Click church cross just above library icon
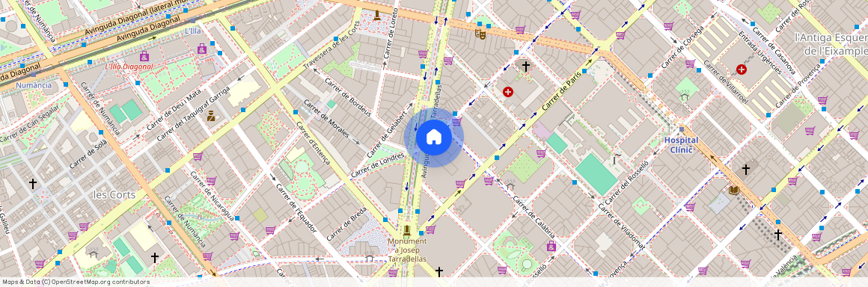Viewport: 868px width, 287px height. [x=746, y=169]
